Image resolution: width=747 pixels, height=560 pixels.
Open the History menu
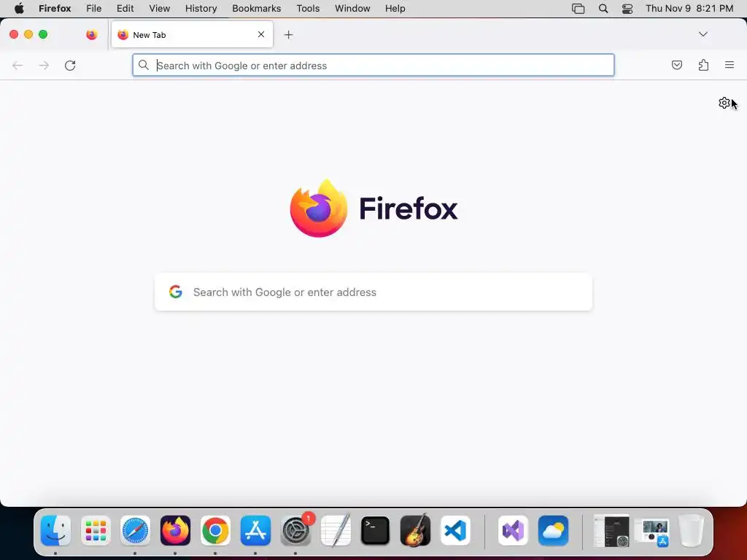pyautogui.click(x=201, y=9)
